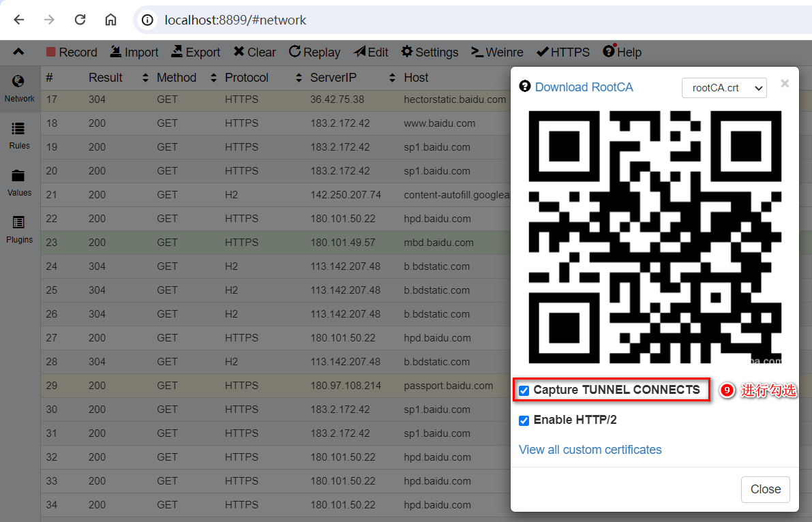Viewport: 812px width, 522px height.
Task: Click the Record toolbar icon
Action: pos(51,52)
